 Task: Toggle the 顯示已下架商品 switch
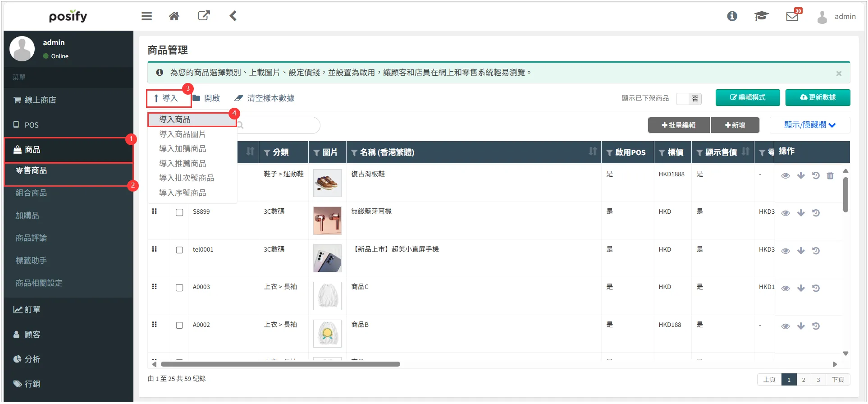pos(689,99)
